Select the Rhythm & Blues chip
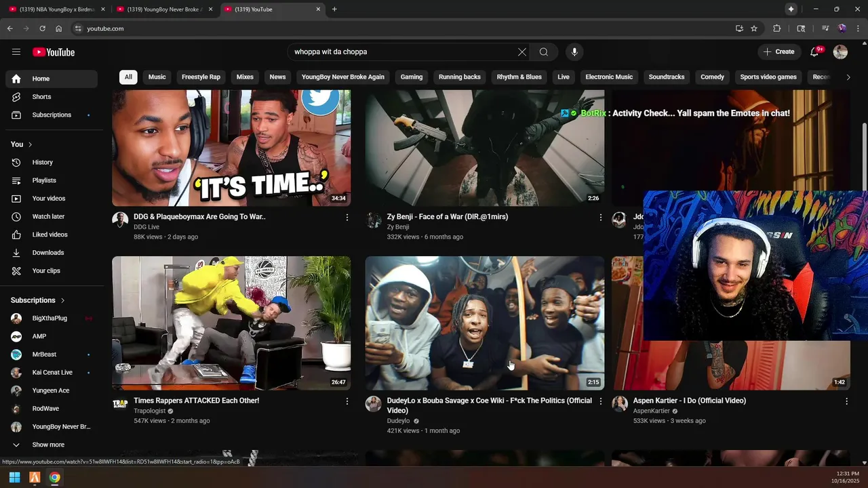 tap(519, 77)
